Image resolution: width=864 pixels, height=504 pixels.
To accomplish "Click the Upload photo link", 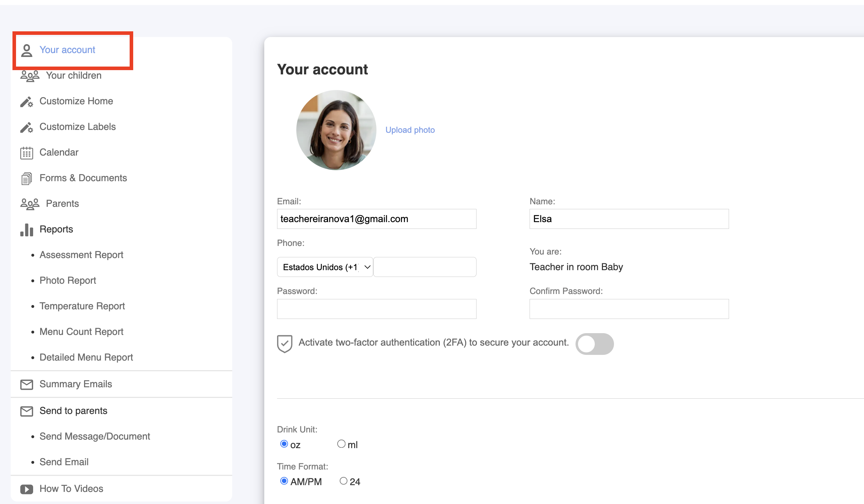I will (x=410, y=130).
